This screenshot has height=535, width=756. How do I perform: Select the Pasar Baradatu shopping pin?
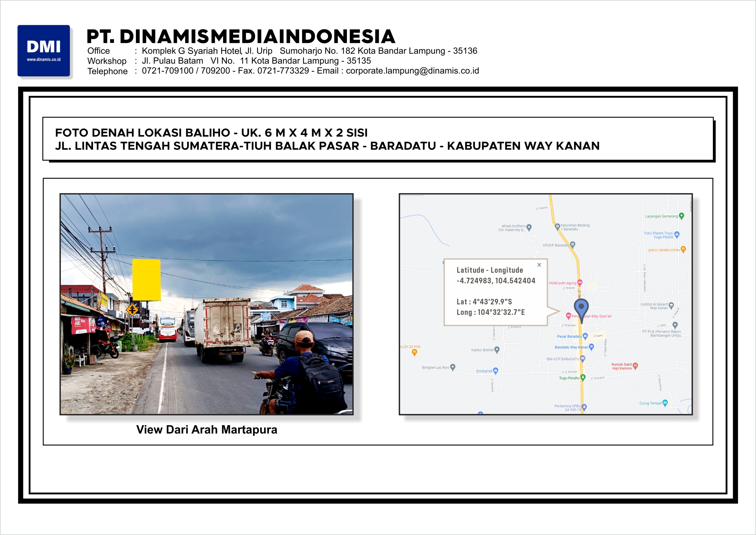tap(585, 336)
